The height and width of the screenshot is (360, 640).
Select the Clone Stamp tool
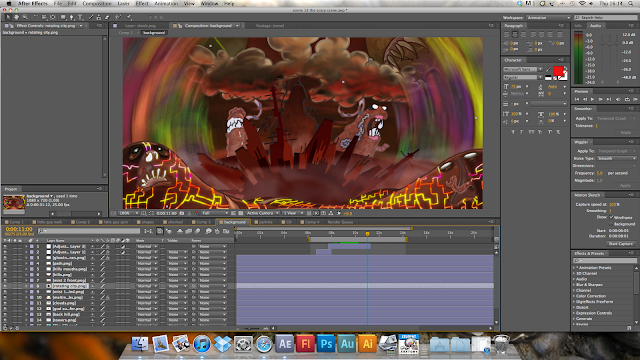click(98, 17)
